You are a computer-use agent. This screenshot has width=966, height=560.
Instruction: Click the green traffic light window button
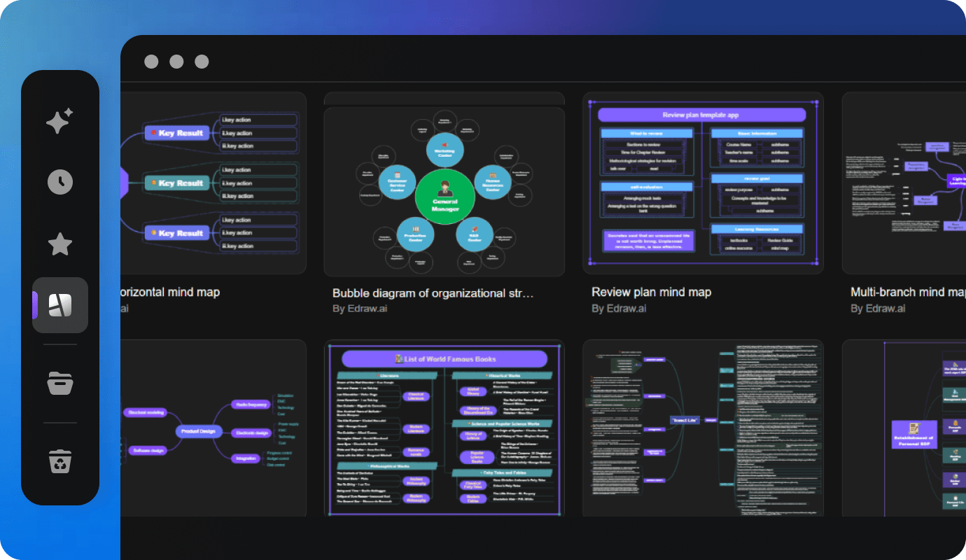tap(202, 62)
